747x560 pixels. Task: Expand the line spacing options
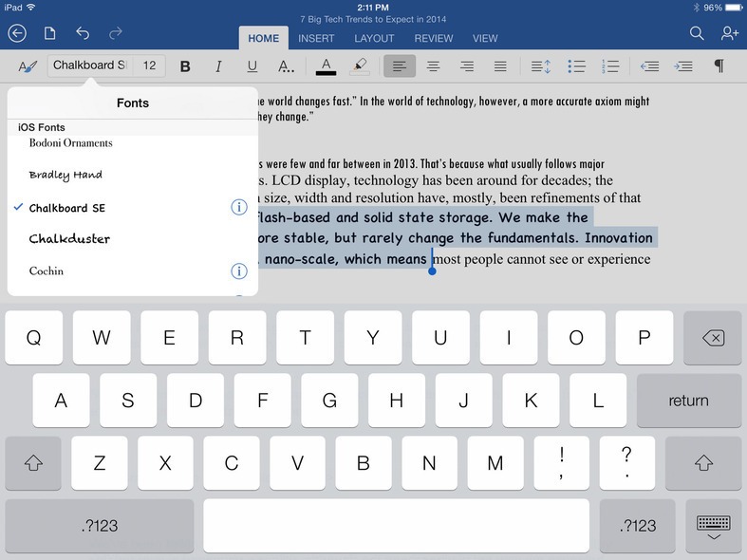coord(540,66)
